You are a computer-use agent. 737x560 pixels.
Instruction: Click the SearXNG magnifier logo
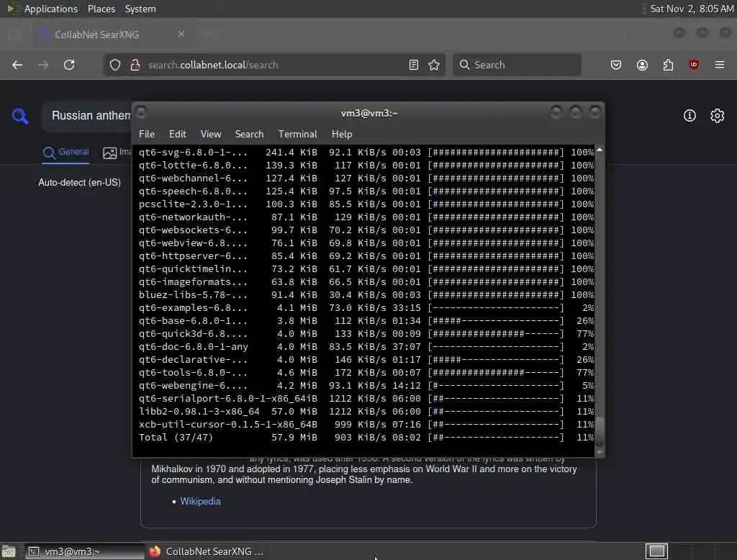(x=20, y=116)
